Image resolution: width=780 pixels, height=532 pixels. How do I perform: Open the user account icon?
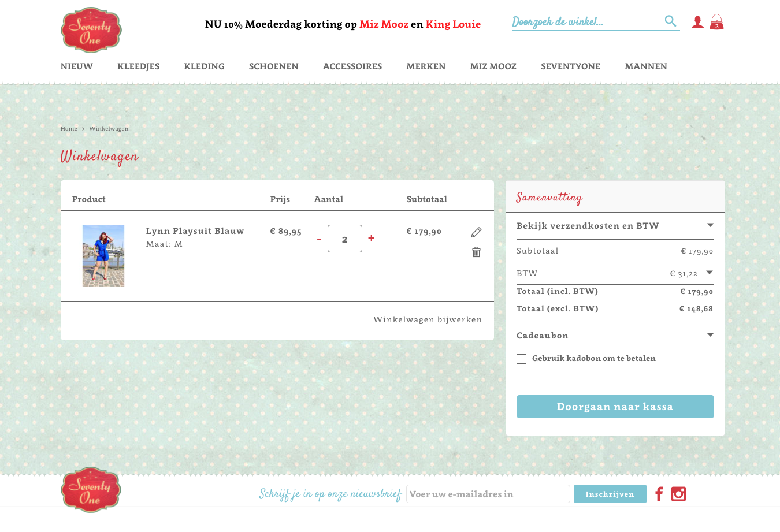697,23
